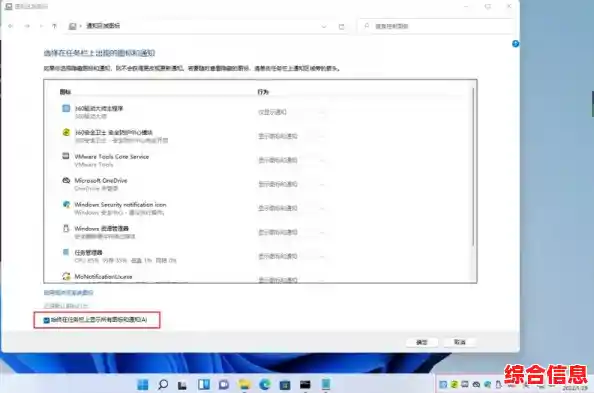This screenshot has height=393, width=594.
Task: Open Microsoft Store from the taskbar
Action: tap(285, 385)
